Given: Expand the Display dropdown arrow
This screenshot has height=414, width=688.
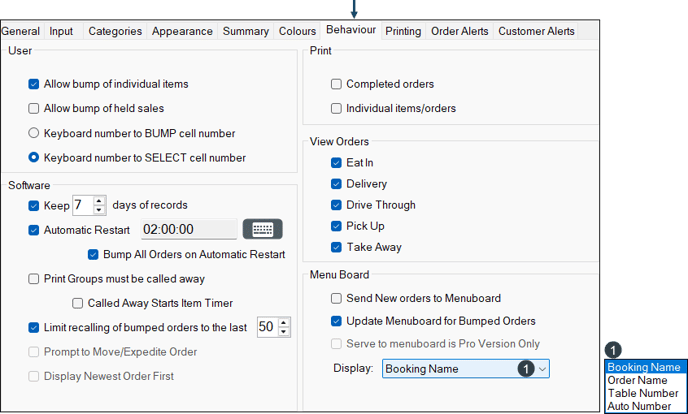Looking at the screenshot, I should [x=542, y=369].
